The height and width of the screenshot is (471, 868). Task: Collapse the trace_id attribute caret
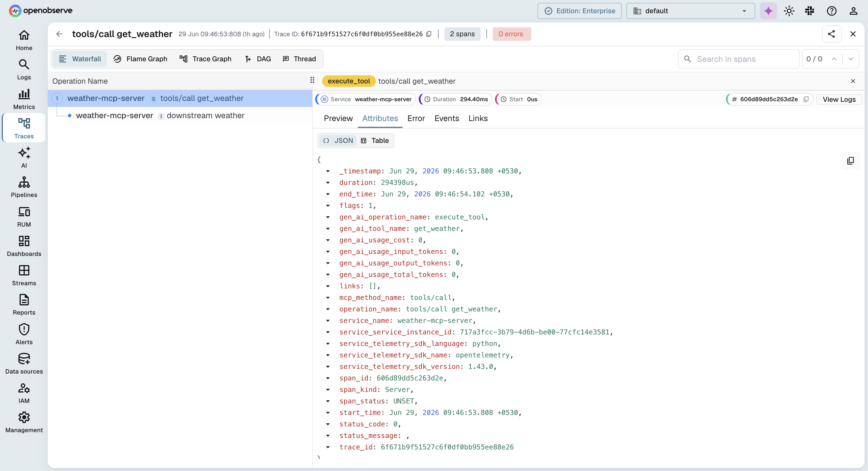328,447
